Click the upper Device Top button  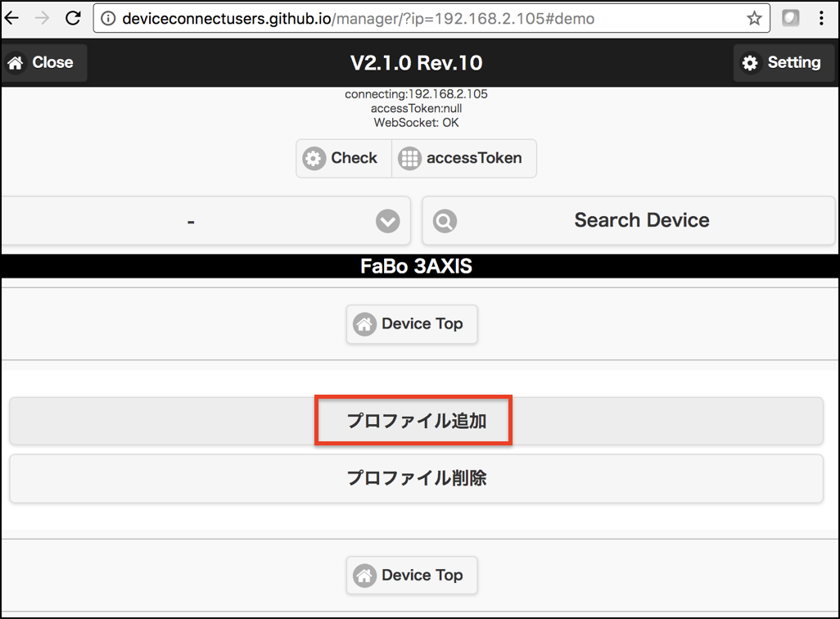412,324
